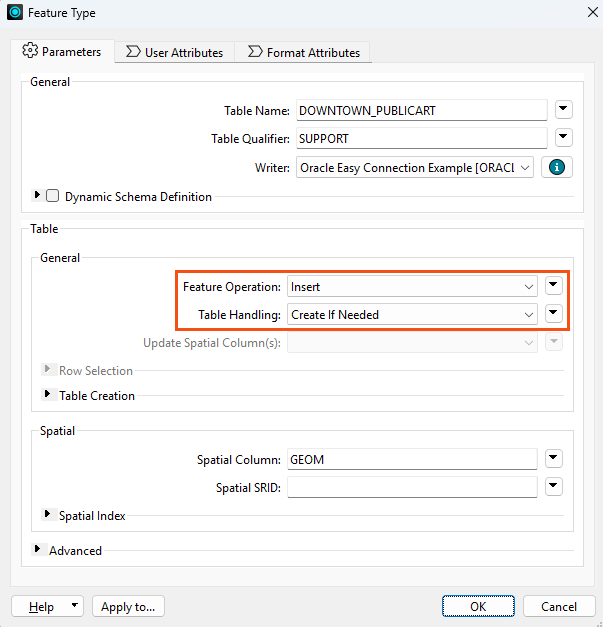Screen dimensions: 603x627
Task: Open the Feature Operation dropdown
Action: [412, 286]
